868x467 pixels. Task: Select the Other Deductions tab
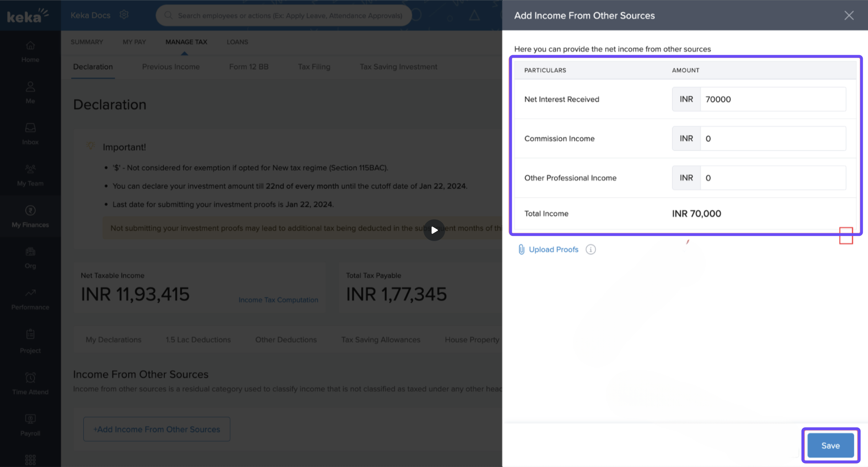click(x=286, y=340)
